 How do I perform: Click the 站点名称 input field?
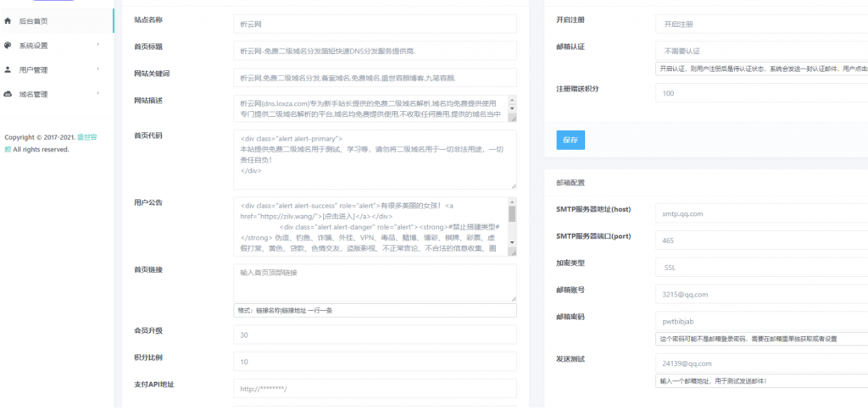[x=375, y=25]
